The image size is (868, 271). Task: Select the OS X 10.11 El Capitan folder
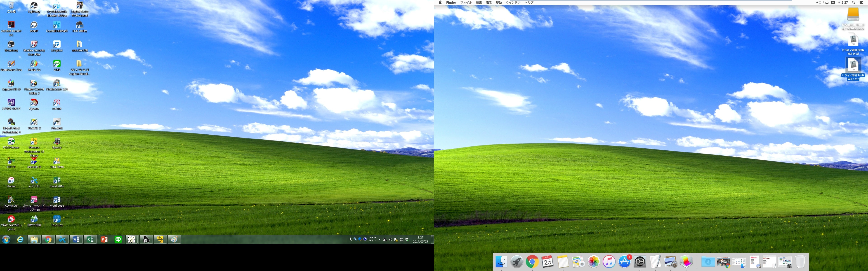[80, 68]
